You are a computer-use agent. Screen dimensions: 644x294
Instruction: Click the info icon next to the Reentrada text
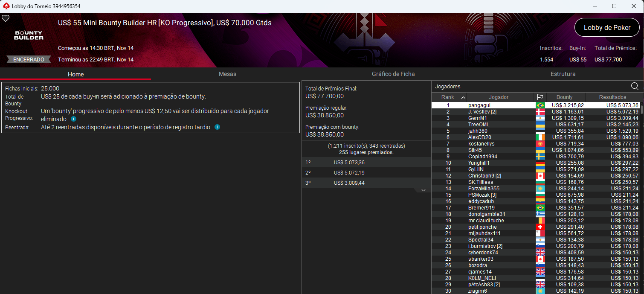[217, 127]
